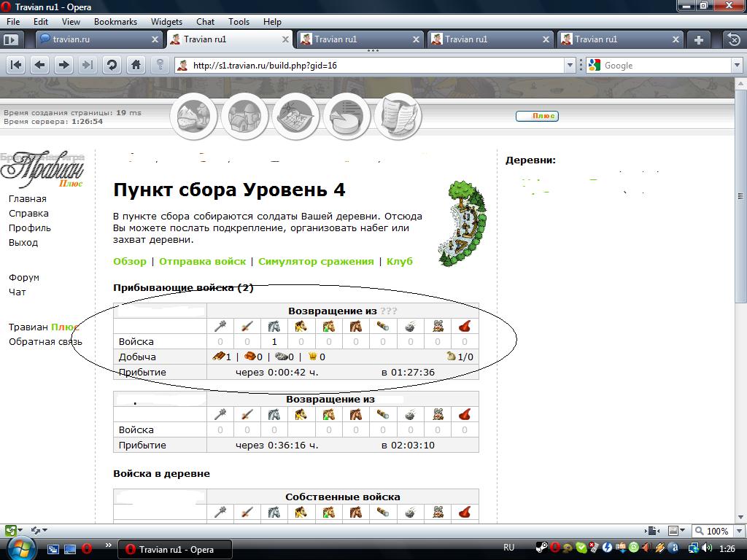Reload the page with the refresh icon
The image size is (747, 560).
coord(112,65)
